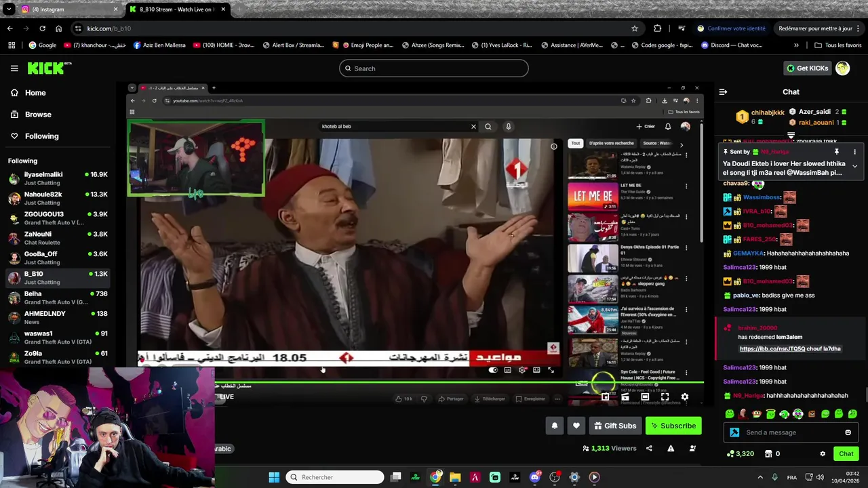The width and height of the screenshot is (868, 488).
Task: Collapse the chat panel
Action: [723, 91]
